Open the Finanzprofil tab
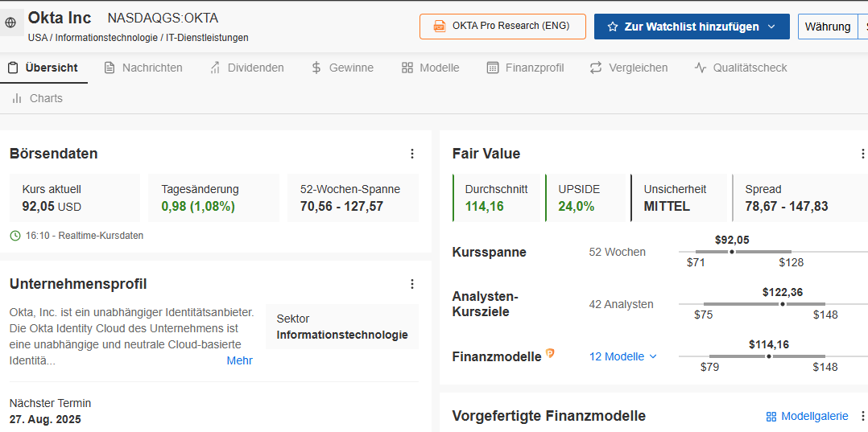 (525, 68)
